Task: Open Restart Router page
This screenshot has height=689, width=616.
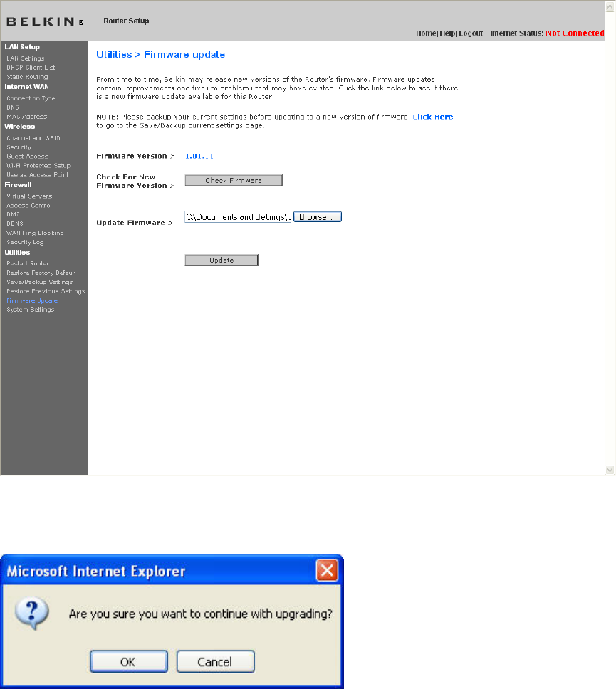Action: tap(28, 263)
